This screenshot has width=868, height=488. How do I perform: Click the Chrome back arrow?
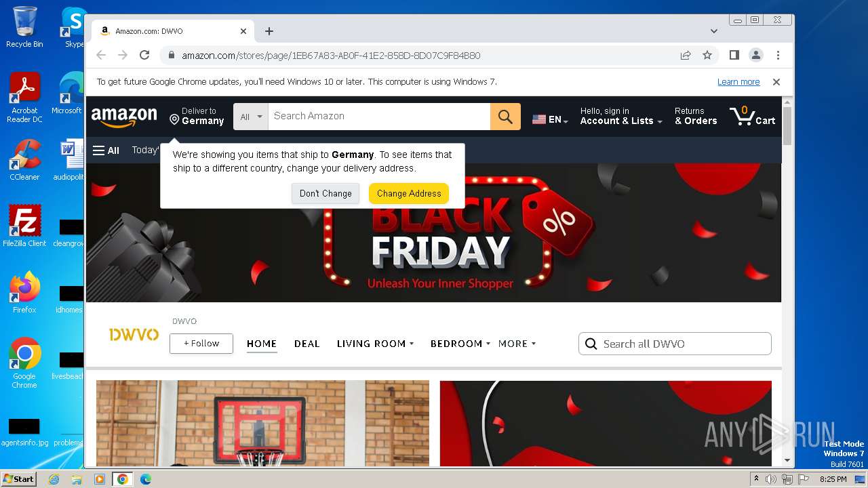click(x=101, y=55)
